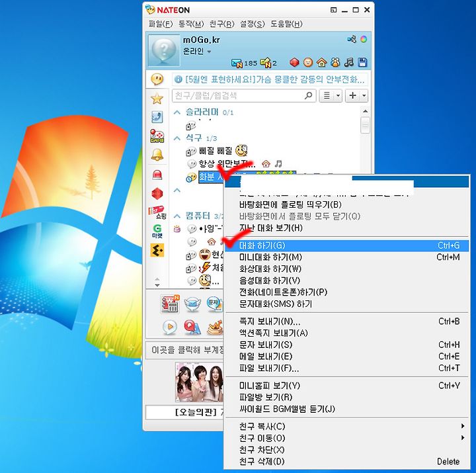Image resolution: width=476 pixels, height=473 pixels.
Task: Open the new notes icon showing 2
Action: (265, 63)
